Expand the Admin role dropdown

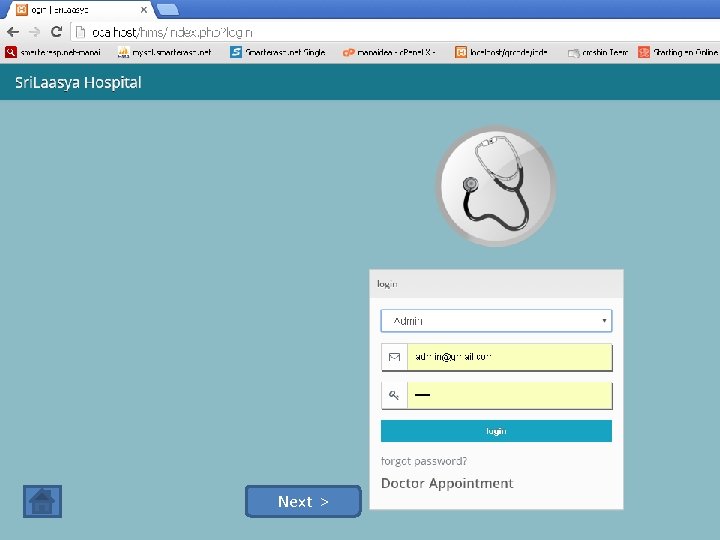coord(496,321)
